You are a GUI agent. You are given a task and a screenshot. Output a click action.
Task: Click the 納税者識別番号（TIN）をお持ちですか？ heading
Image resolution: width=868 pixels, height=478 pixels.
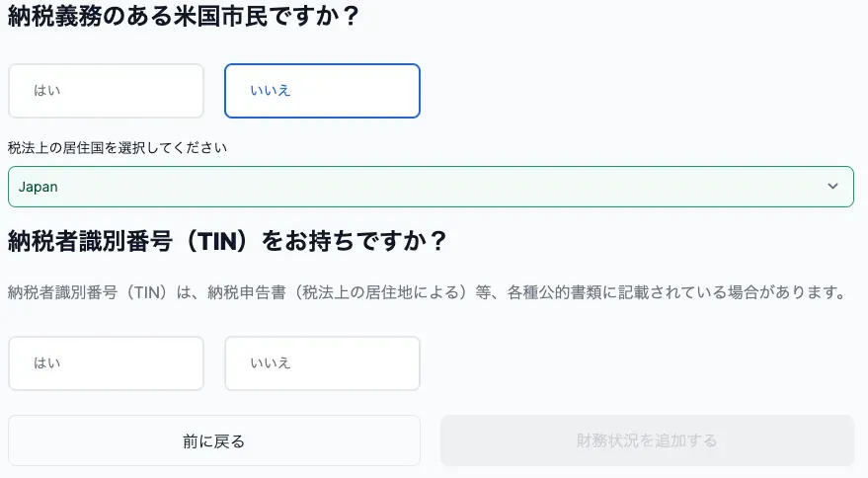point(228,241)
